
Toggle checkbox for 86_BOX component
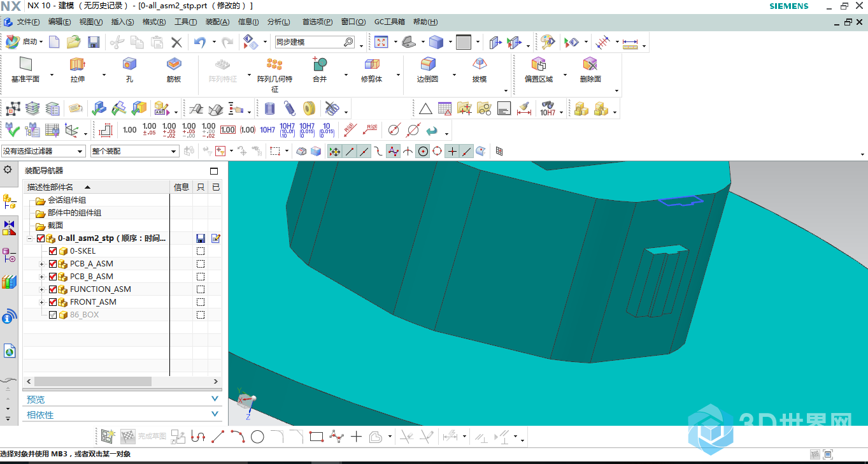pos(53,315)
